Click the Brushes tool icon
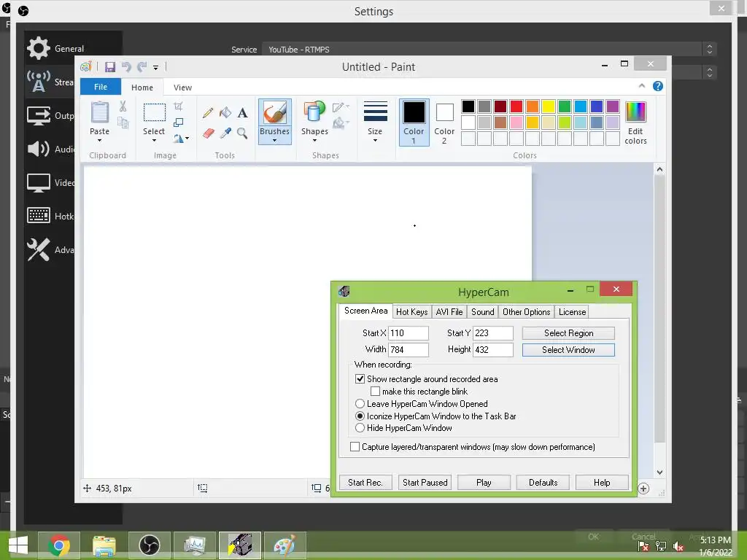 point(275,113)
